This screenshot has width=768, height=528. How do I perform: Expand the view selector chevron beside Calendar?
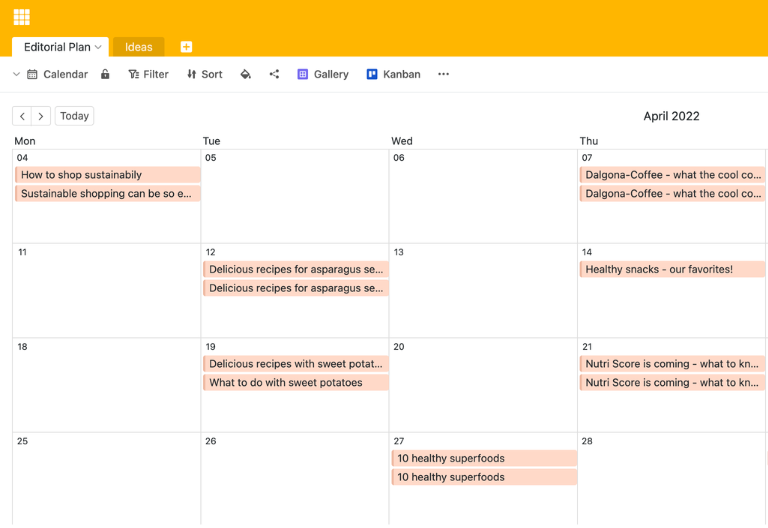(16, 74)
